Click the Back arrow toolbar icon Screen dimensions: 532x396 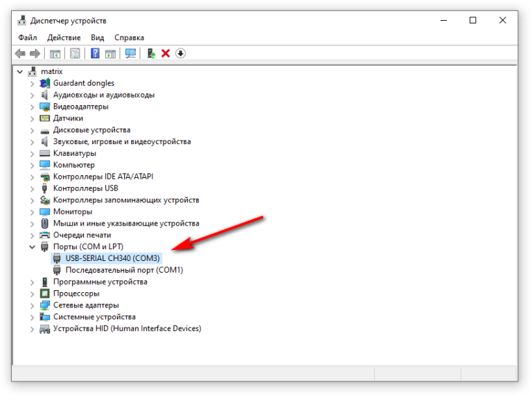(x=20, y=53)
